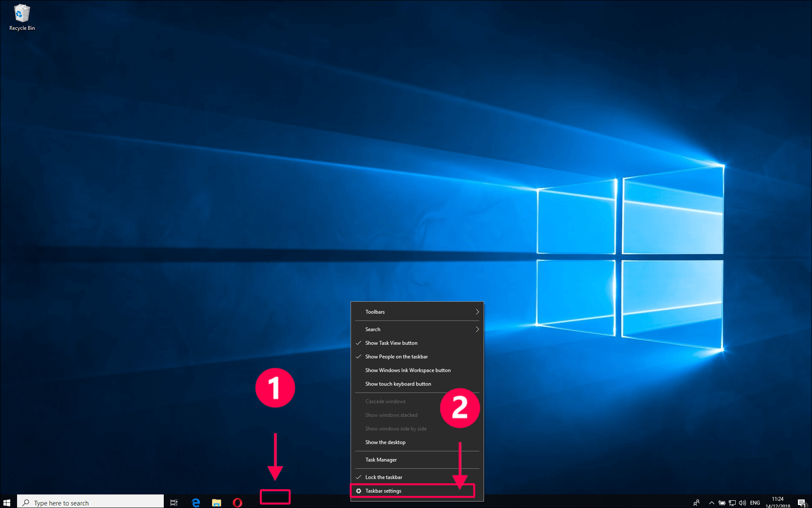The height and width of the screenshot is (508, 812).
Task: Open Taskbar settings from the menu
Action: pyautogui.click(x=417, y=491)
